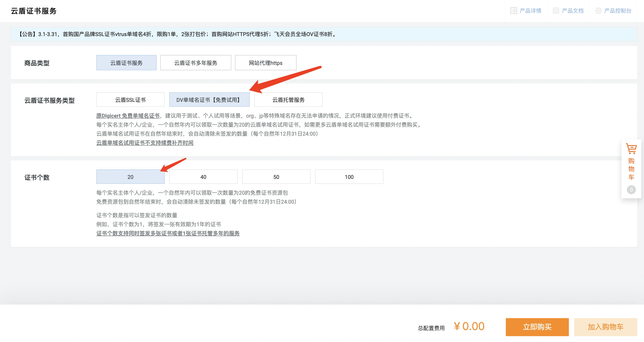Click the cart item count badge

631,189
